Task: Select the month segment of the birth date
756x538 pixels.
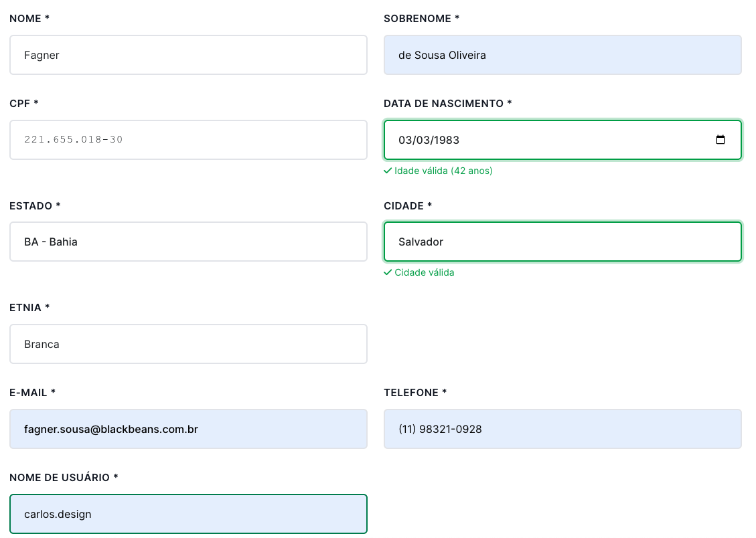Action: tap(421, 140)
